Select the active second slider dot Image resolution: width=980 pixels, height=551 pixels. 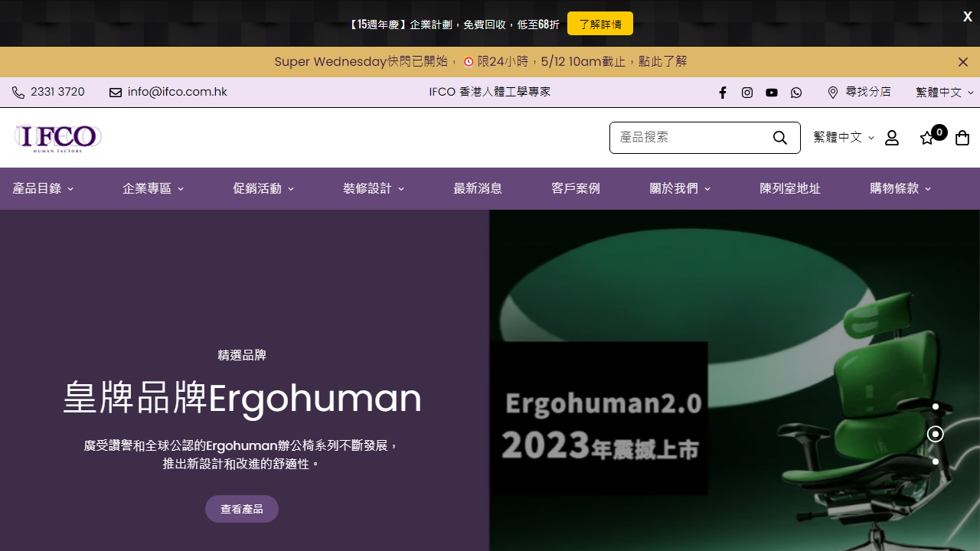[x=936, y=434]
